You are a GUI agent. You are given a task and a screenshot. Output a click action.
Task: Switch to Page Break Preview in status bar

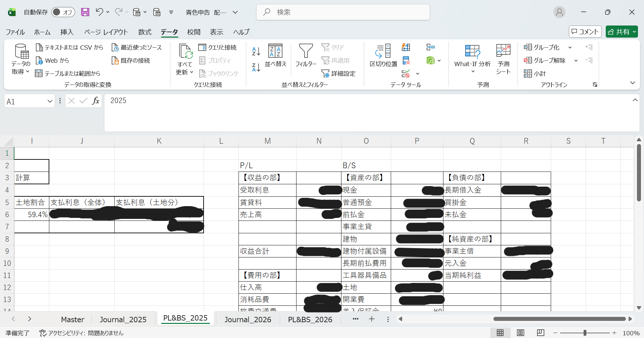click(x=540, y=333)
